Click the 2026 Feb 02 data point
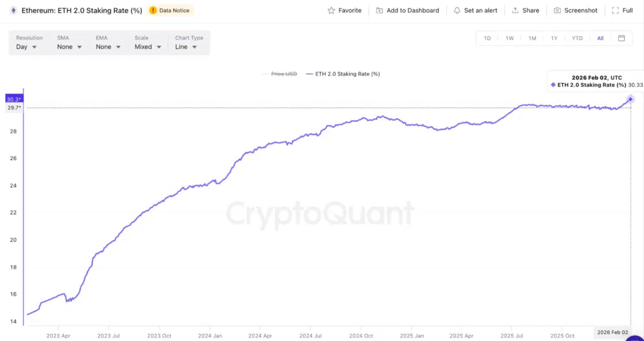 [630, 99]
